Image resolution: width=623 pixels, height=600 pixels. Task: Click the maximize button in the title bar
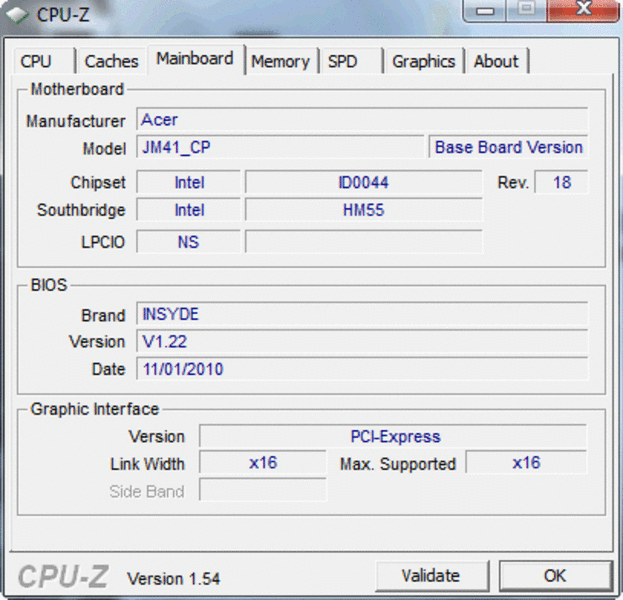[526, 10]
